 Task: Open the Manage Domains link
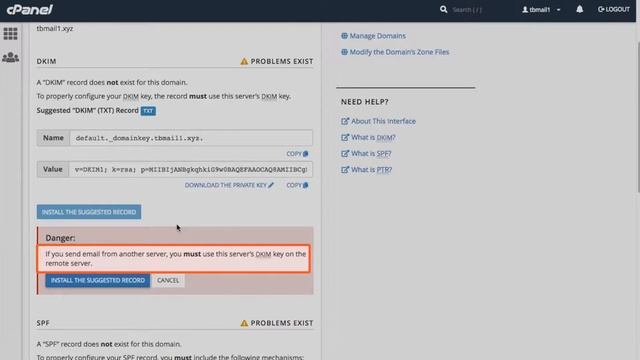click(378, 36)
